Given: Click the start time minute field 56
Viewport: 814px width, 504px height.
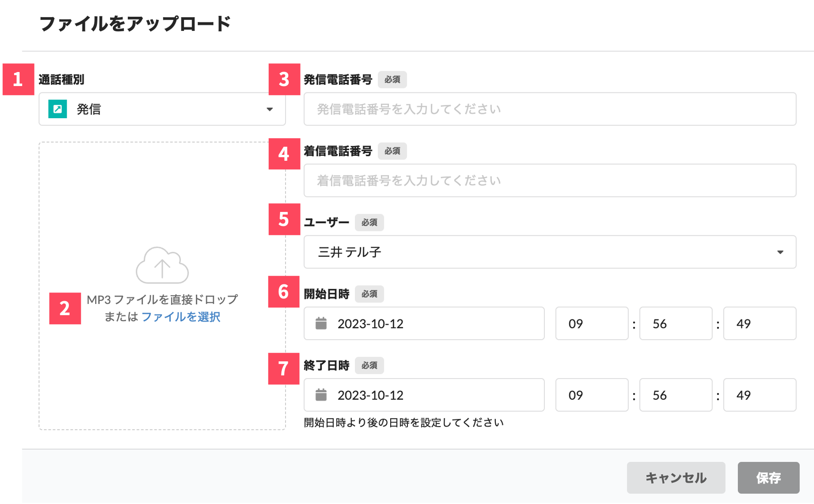Looking at the screenshot, I should [676, 323].
